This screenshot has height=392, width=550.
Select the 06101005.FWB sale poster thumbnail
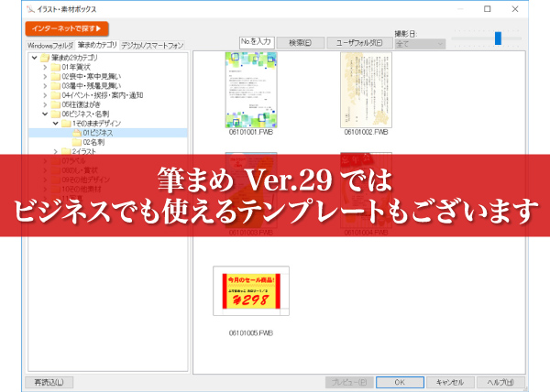[x=251, y=289]
